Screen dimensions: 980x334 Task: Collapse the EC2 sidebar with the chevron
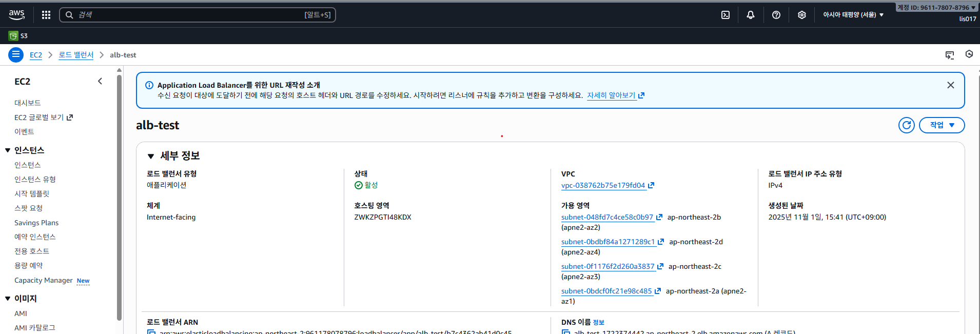pyautogui.click(x=100, y=81)
